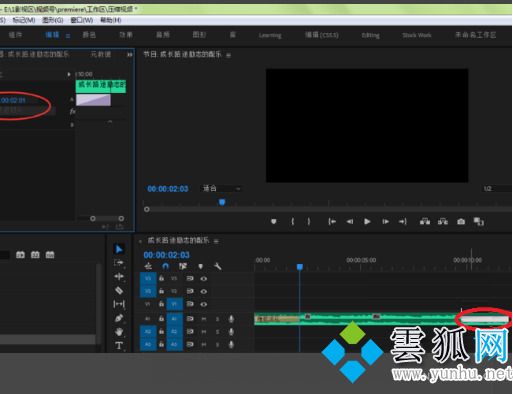Open timeline wrench display settings

click(x=218, y=266)
